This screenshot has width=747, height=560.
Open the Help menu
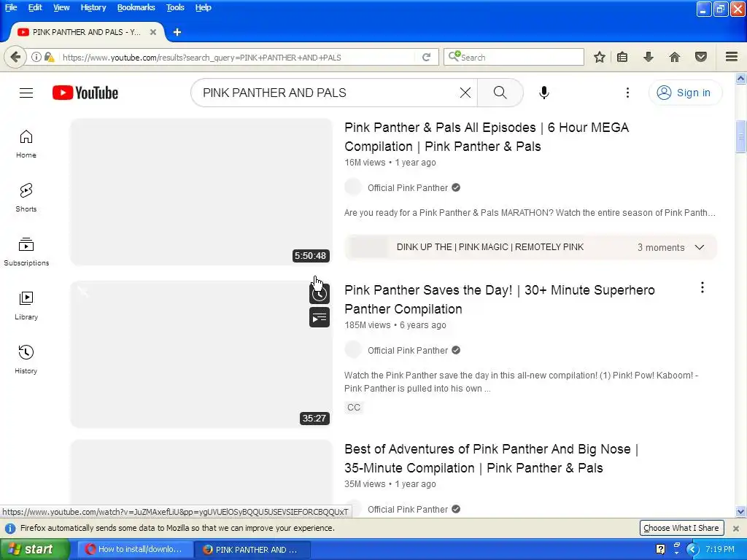(x=203, y=7)
